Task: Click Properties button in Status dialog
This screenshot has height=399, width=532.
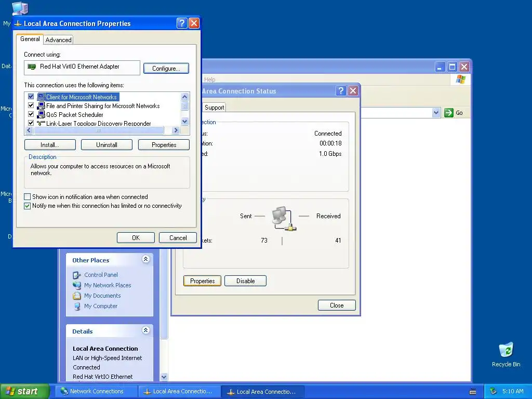Action: tap(202, 281)
